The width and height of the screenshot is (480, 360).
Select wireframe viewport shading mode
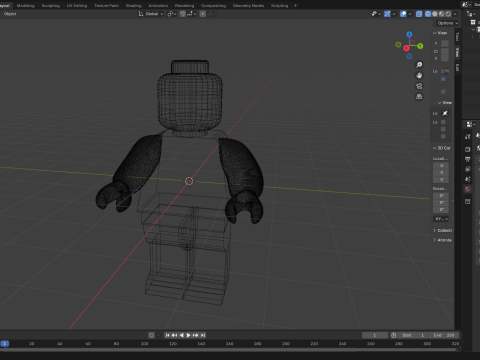click(x=428, y=14)
